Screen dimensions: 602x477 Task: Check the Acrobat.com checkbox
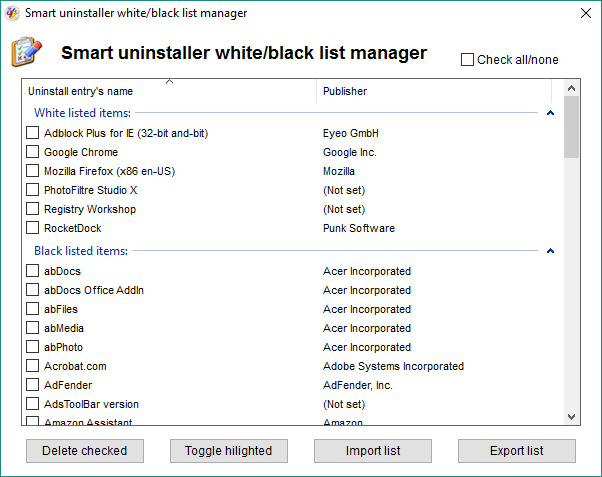point(32,366)
